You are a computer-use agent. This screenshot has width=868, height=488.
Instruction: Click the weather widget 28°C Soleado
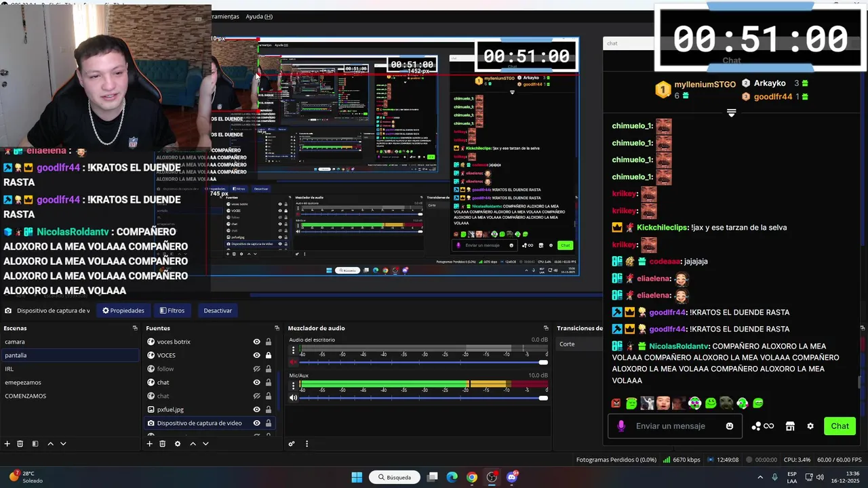tap(26, 477)
